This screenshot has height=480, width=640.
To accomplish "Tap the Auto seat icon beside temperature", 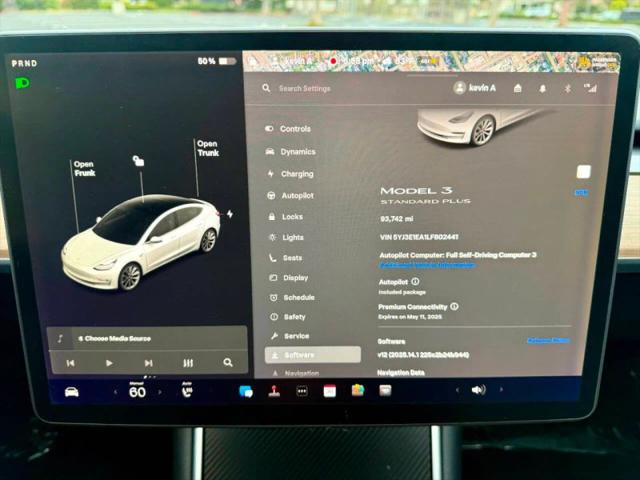I will [187, 390].
